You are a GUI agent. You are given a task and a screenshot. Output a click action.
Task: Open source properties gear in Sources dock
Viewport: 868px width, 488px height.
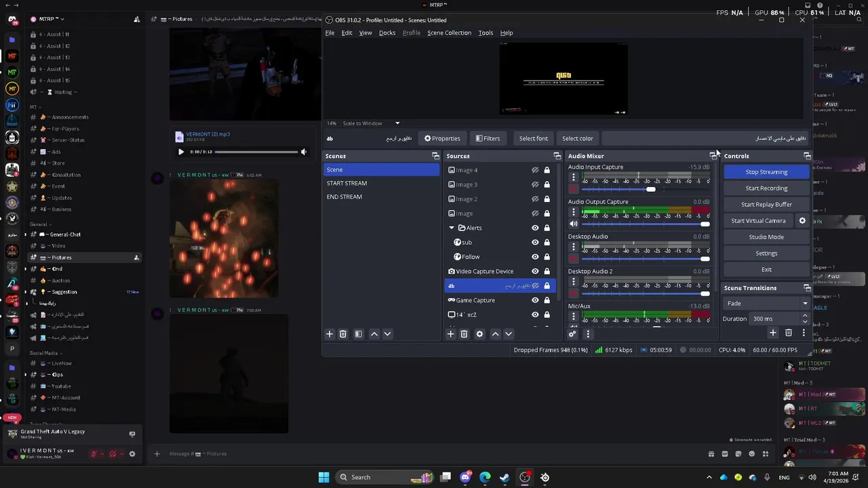479,333
